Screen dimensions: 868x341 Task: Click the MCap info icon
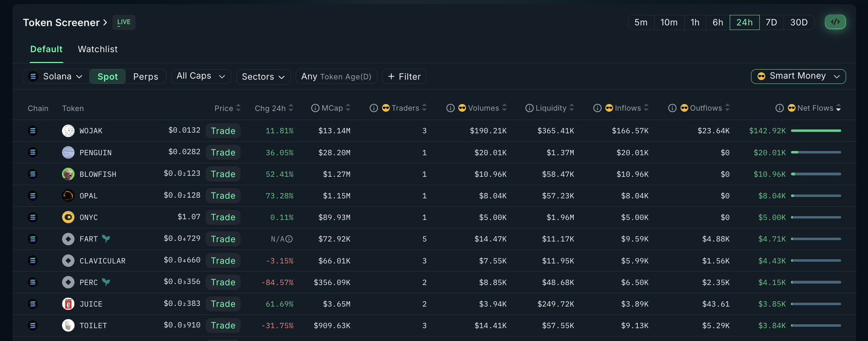315,108
